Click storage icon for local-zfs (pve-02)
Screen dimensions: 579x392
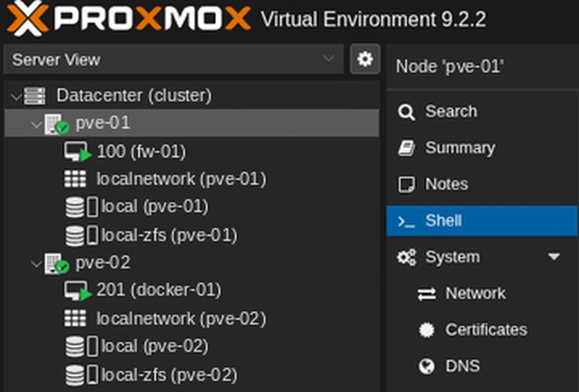tap(81, 374)
